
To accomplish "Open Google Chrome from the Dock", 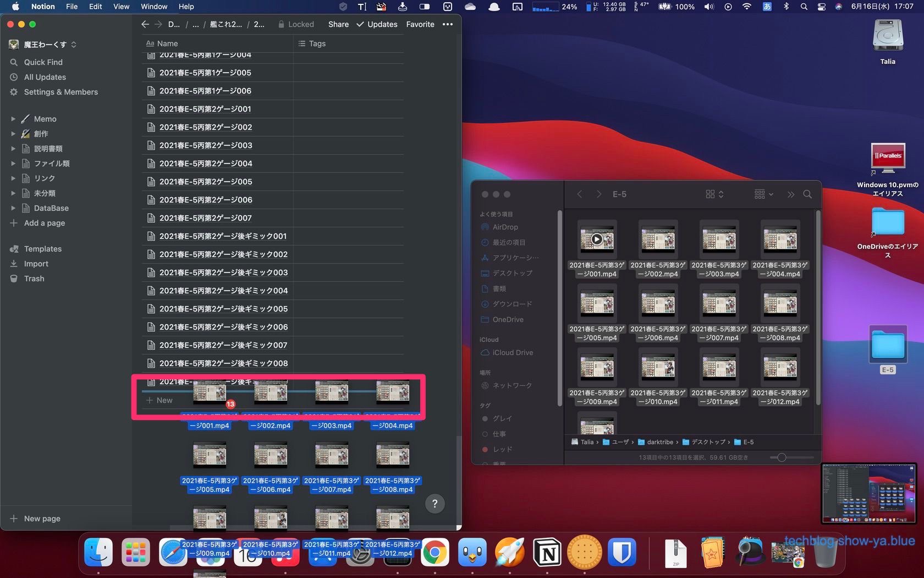I will tap(435, 553).
